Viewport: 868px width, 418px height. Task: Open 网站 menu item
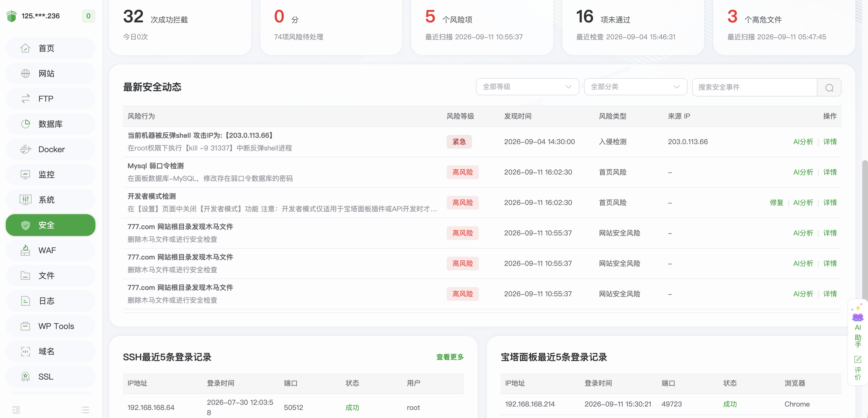[51, 73]
